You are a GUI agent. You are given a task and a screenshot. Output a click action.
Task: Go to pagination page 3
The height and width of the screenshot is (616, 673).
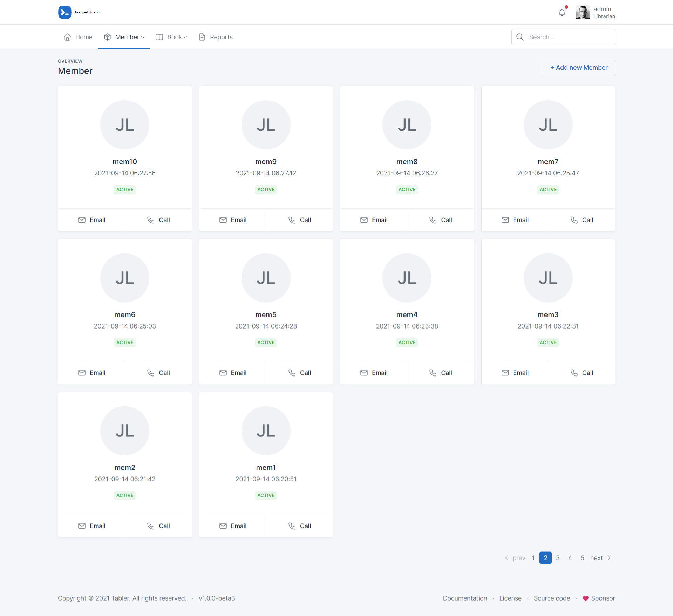tap(558, 558)
